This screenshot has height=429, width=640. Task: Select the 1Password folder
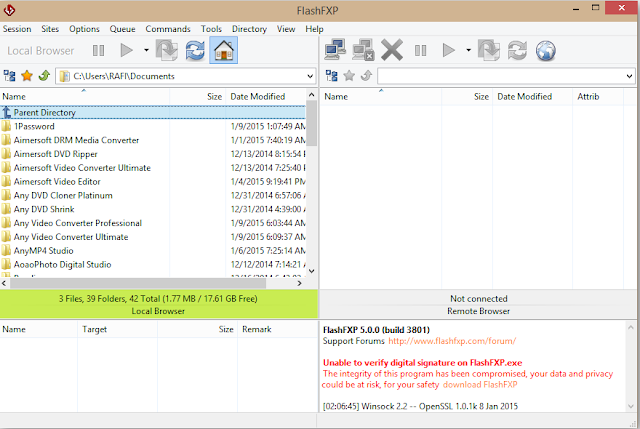coord(153,126)
